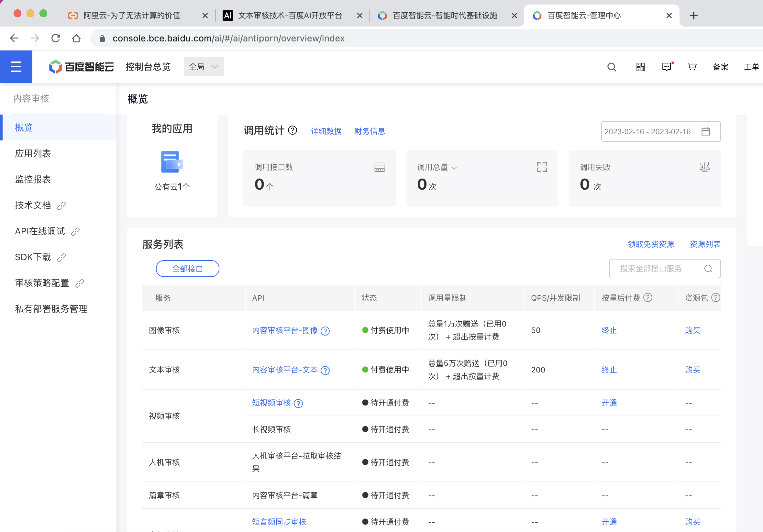Close the 阿里云 browser tab
The width and height of the screenshot is (763, 532).
click(205, 16)
